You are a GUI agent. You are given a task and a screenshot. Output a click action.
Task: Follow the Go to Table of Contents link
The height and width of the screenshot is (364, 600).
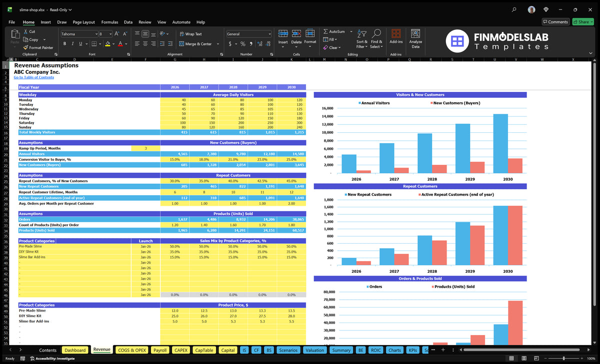pos(34,77)
